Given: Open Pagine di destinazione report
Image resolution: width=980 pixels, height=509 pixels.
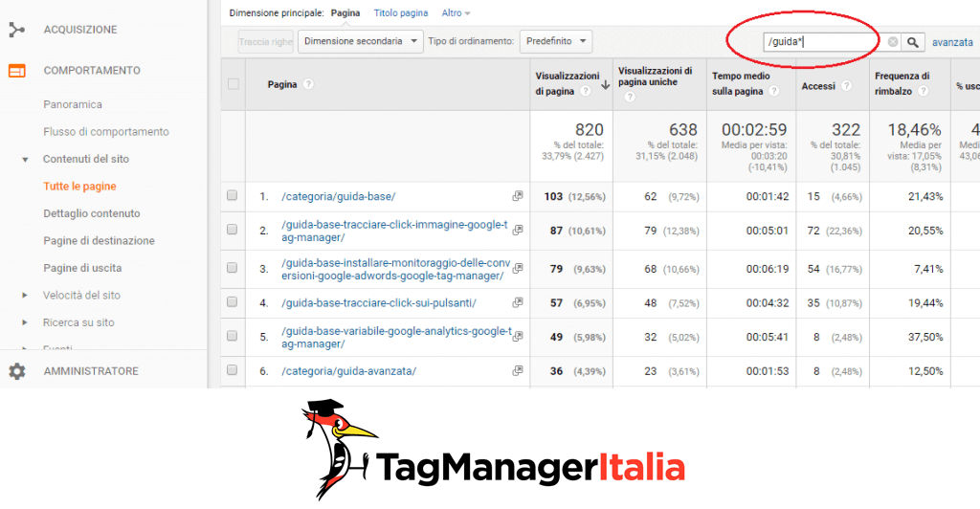Looking at the screenshot, I should point(99,241).
